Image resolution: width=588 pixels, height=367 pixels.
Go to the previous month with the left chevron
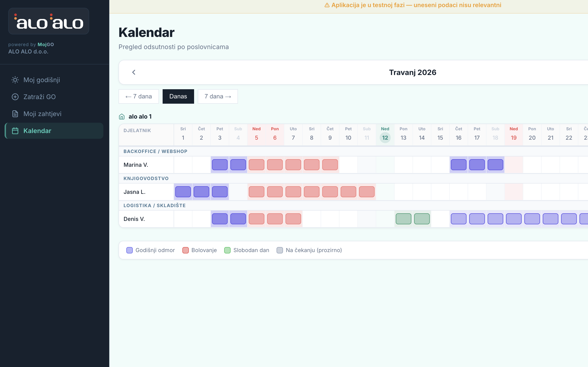tap(134, 72)
